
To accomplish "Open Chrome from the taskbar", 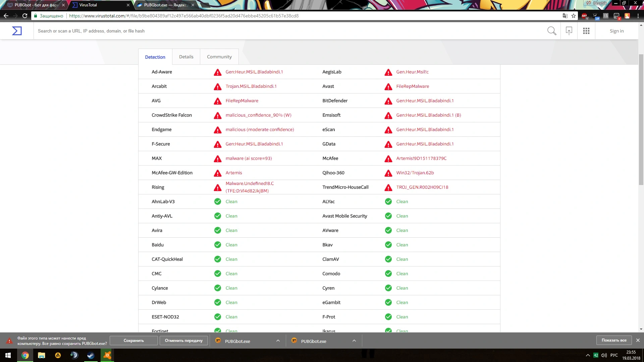I will click(25, 355).
